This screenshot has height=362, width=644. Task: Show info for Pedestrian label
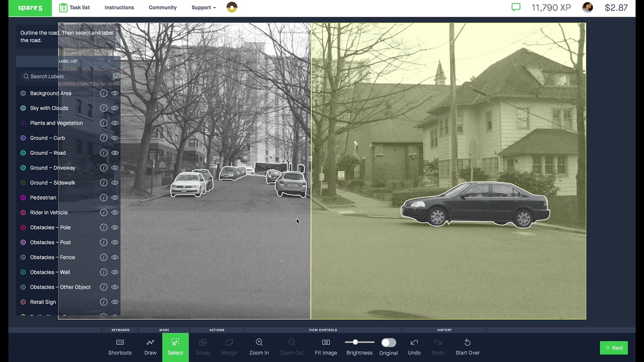pyautogui.click(x=104, y=198)
